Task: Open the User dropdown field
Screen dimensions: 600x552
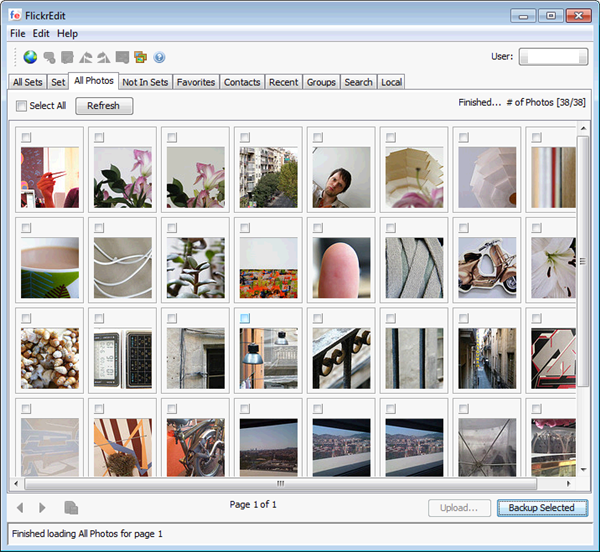Action: click(553, 57)
